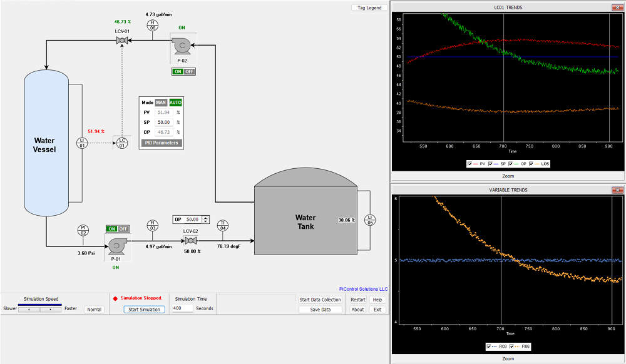Viewport: 626px width, 364px height.
Task: Open PID Parameters
Action: coord(162,143)
